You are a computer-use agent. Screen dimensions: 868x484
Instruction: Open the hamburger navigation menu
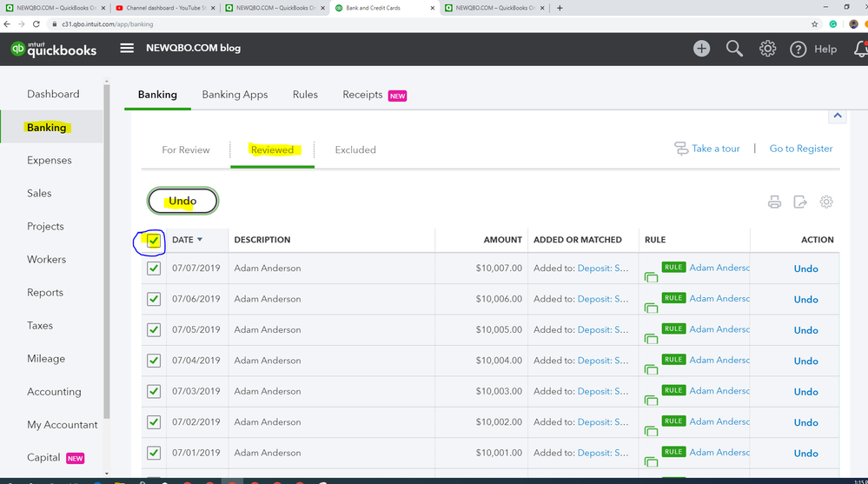click(x=127, y=48)
